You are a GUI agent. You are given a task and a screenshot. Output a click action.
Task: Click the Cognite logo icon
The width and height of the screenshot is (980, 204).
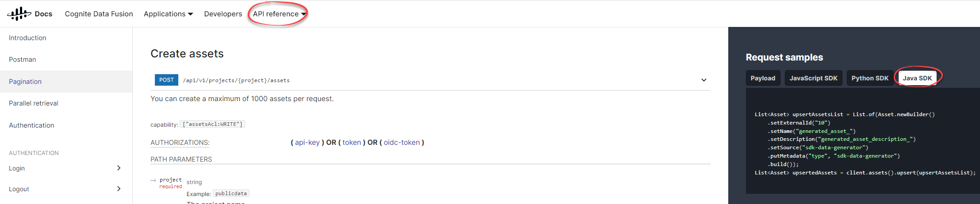(19, 14)
